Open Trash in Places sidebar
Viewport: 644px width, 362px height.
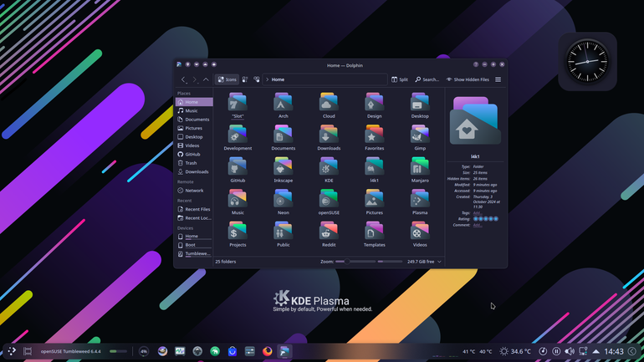[x=194, y=163]
